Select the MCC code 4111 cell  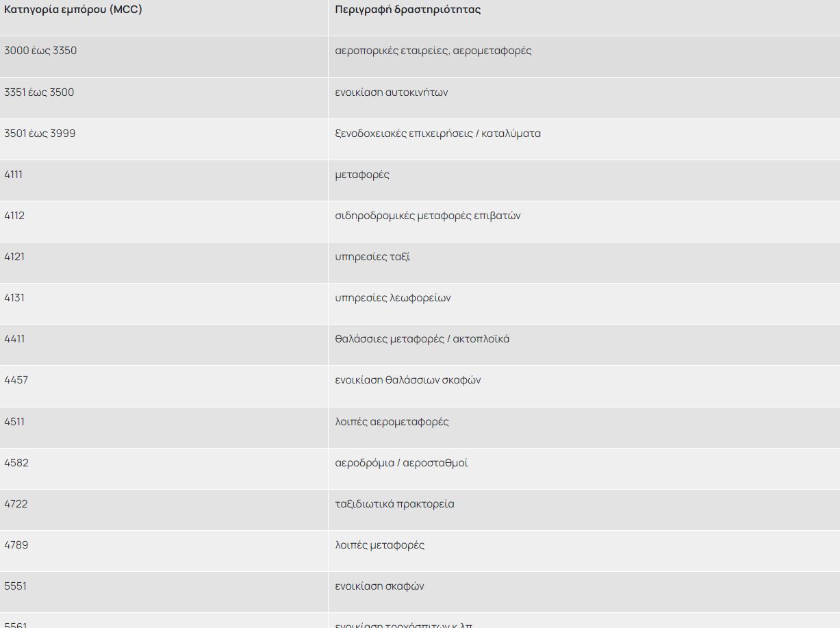[x=14, y=175]
